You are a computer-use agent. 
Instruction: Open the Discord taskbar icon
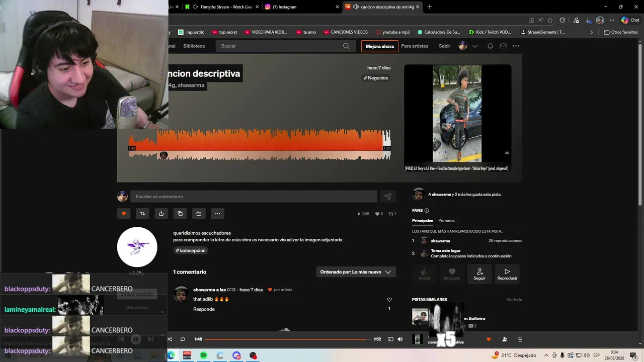point(236,355)
